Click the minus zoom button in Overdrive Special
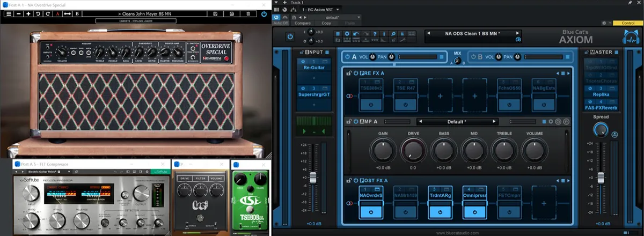 point(19,13)
